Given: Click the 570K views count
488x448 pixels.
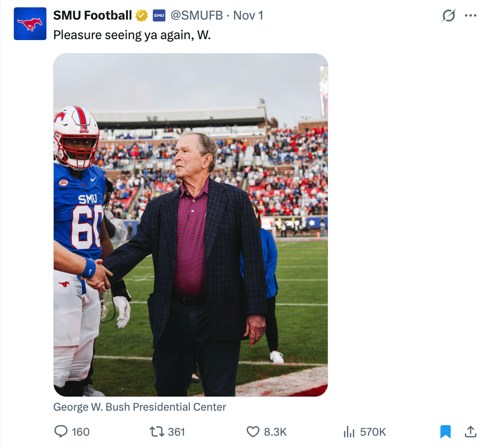Looking at the screenshot, I should [x=373, y=432].
